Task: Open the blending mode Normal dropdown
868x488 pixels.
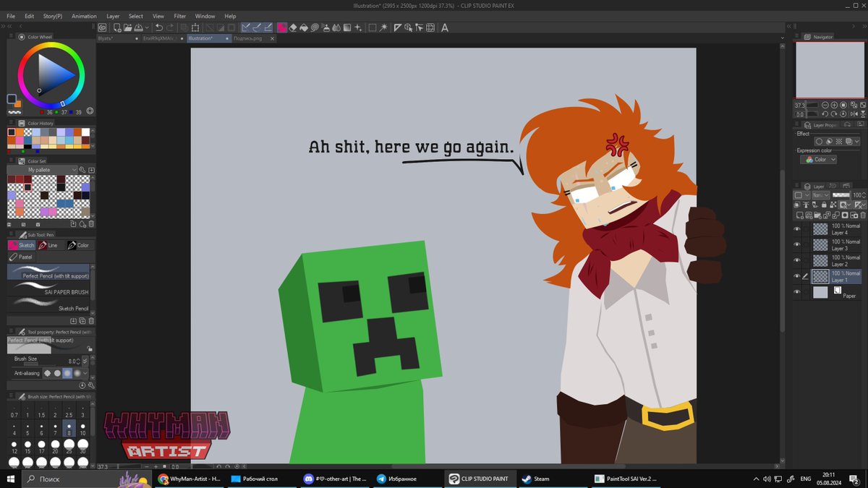Action: (x=820, y=195)
